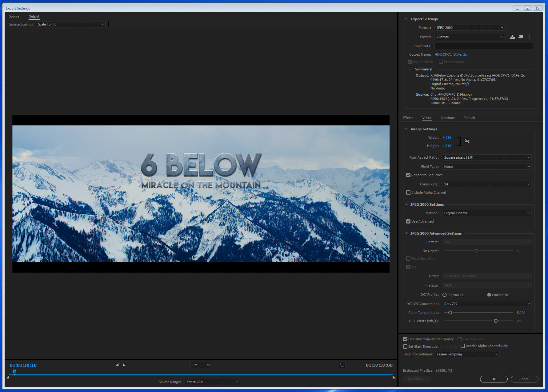Click the Color Temperature slider handle
The height and width of the screenshot is (392, 548).
[450, 313]
